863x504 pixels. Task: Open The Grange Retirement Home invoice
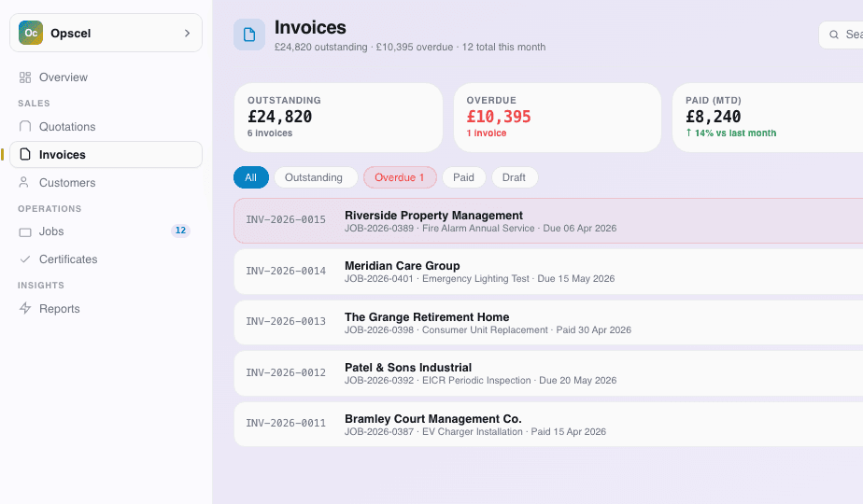click(x=427, y=317)
